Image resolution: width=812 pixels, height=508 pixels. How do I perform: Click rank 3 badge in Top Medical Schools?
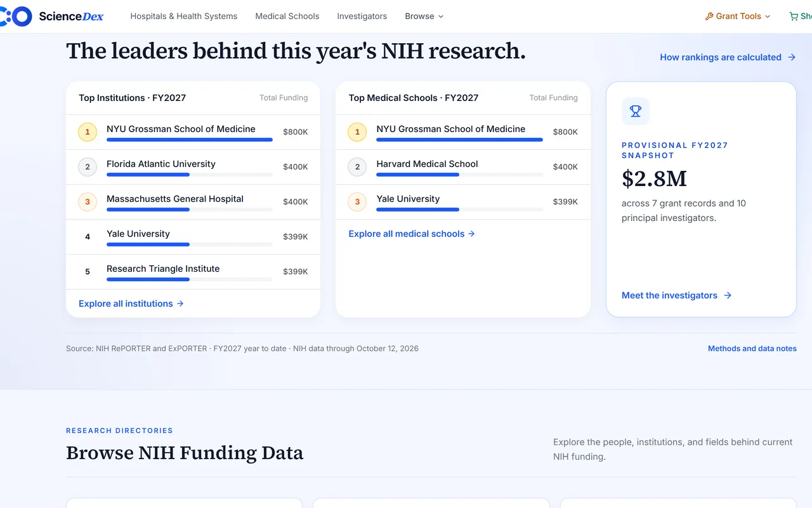pyautogui.click(x=357, y=202)
